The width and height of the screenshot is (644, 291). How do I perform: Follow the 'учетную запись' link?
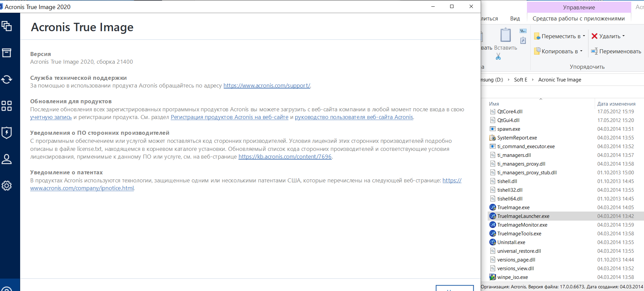click(x=51, y=117)
